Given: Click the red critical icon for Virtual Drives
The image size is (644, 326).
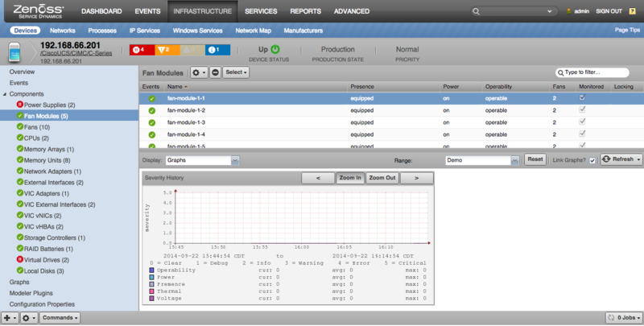Looking at the screenshot, I should [x=19, y=259].
